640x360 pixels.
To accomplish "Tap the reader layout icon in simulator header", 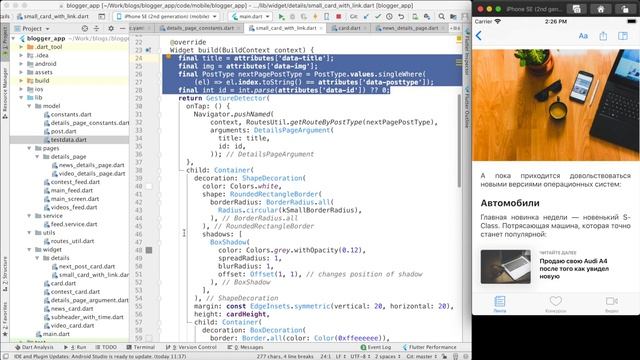I will [622, 36].
